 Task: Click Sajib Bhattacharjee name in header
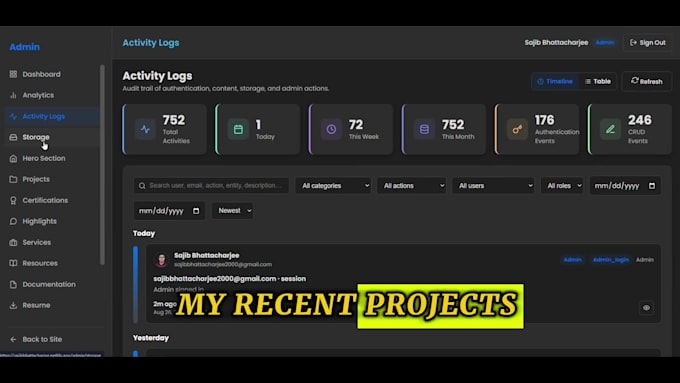pyautogui.click(x=556, y=43)
